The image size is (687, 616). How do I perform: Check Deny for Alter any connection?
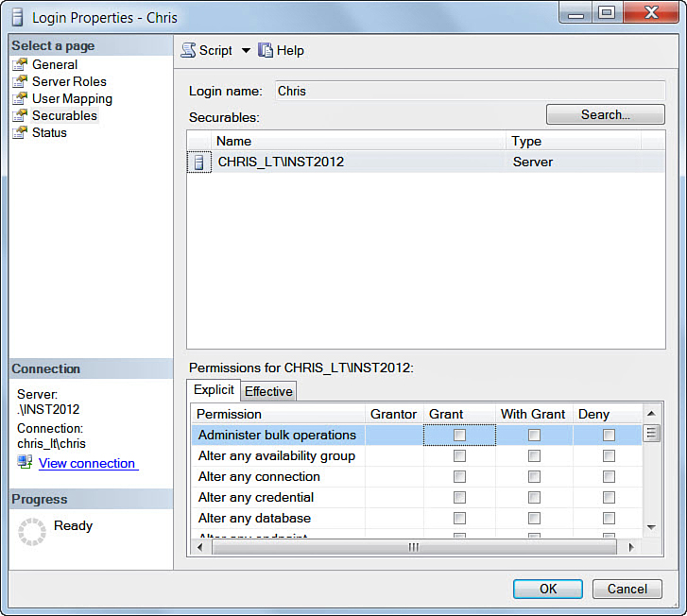tap(609, 477)
